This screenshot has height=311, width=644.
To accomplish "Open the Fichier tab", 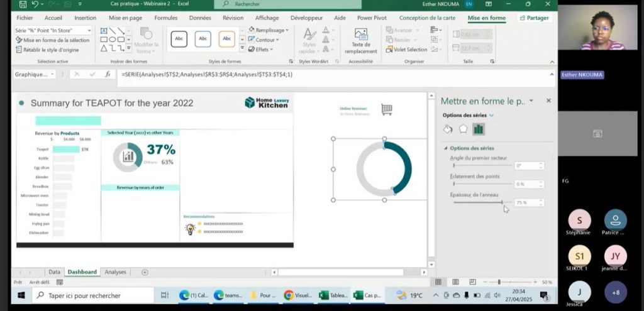I will click(x=25, y=18).
